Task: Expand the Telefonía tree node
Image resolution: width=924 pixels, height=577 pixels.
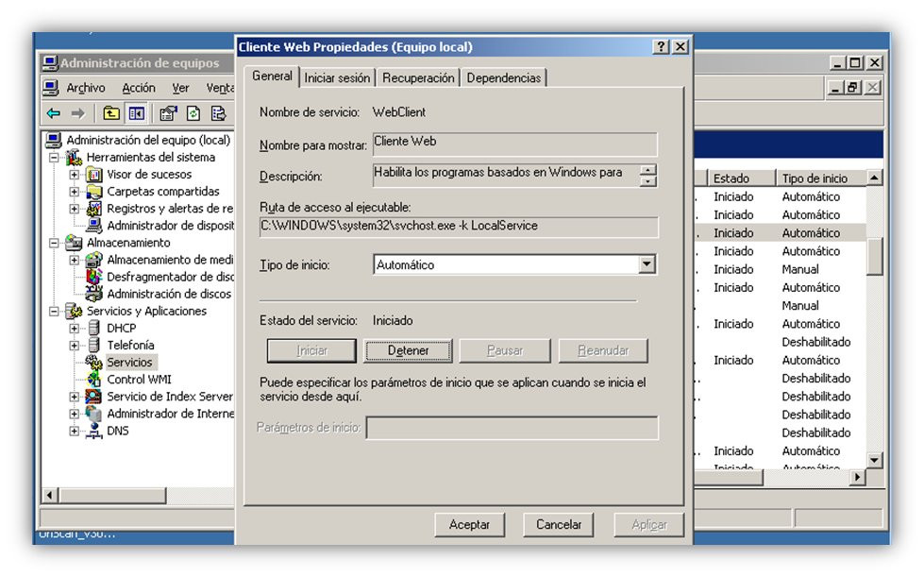Action: (75, 346)
